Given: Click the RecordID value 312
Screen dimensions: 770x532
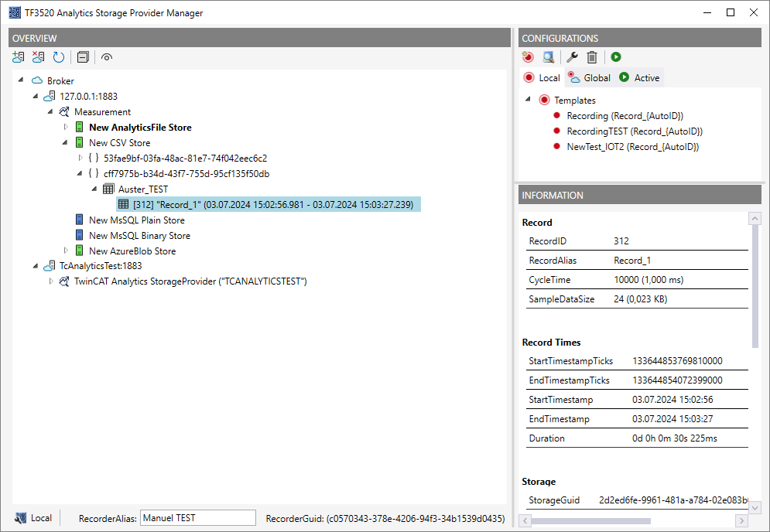Looking at the screenshot, I should coord(621,241).
